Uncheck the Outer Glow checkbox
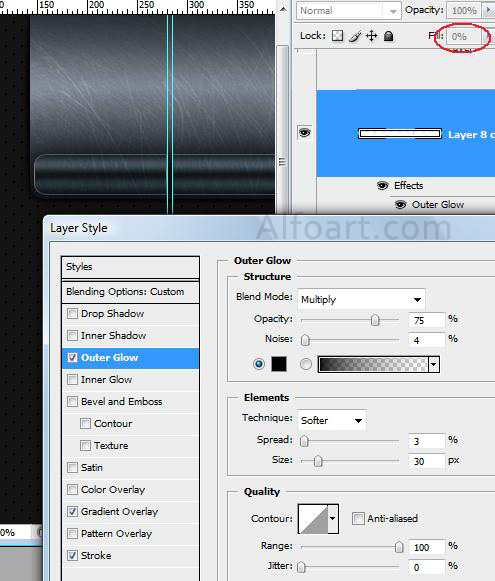 72,358
